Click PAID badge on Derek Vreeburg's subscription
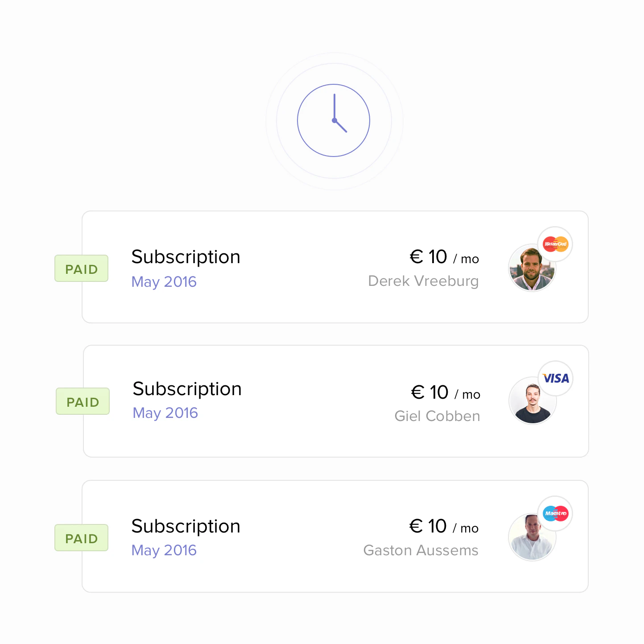This screenshot has height=644, width=644. click(x=81, y=268)
